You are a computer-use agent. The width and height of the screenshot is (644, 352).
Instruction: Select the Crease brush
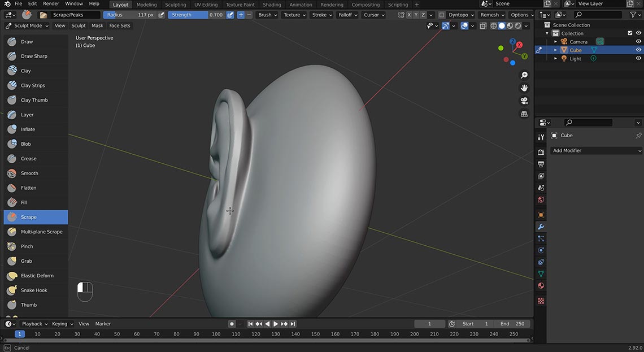pos(36,159)
